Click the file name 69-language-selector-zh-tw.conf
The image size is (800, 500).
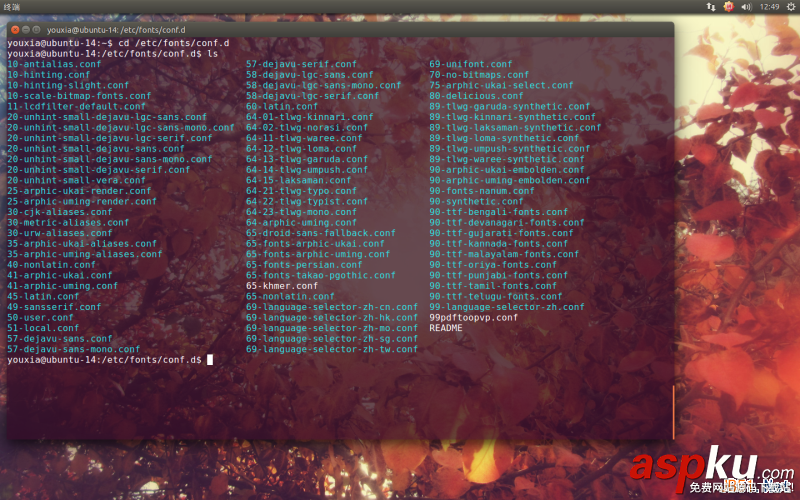pos(332,349)
